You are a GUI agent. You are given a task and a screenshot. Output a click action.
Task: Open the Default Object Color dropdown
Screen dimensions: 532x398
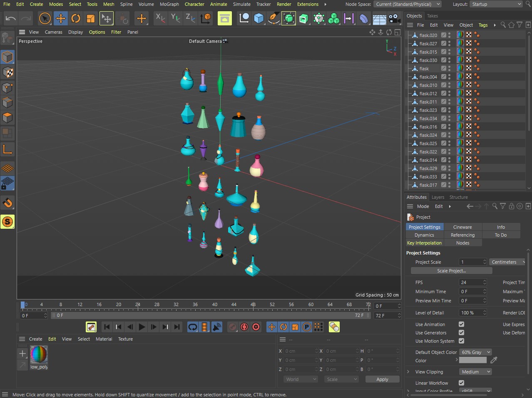tap(476, 352)
